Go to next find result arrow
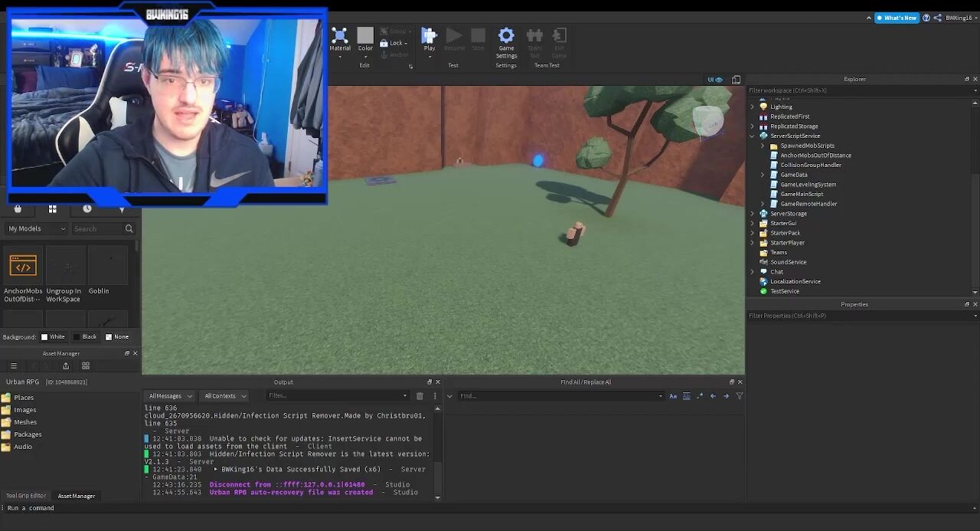Viewport: 980px width, 531px height. 726,396
